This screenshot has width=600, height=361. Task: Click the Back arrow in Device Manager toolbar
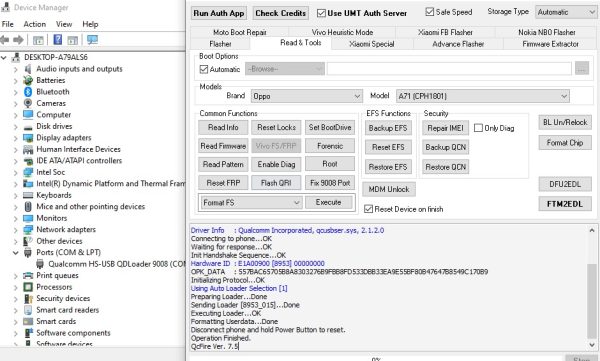(x=5, y=40)
